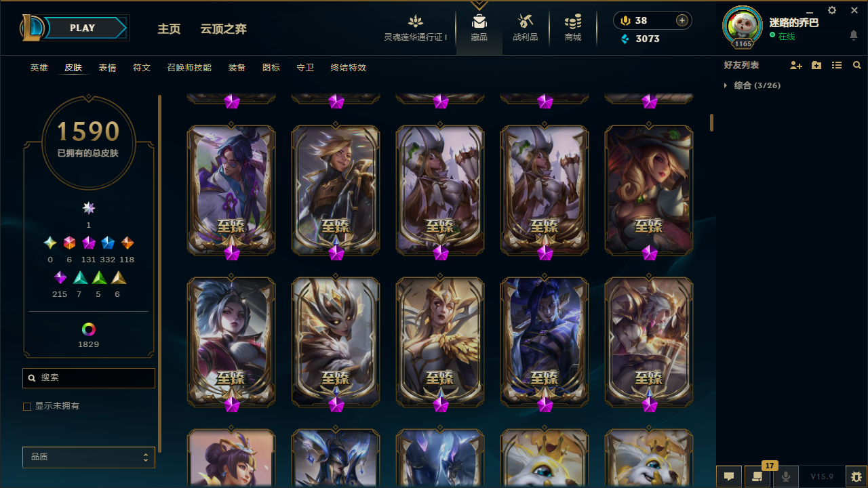Click the notification bell icon

click(x=853, y=35)
